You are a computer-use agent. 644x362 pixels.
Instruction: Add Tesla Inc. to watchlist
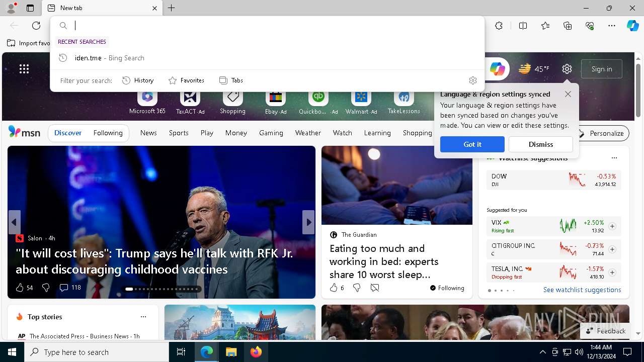tap(612, 273)
